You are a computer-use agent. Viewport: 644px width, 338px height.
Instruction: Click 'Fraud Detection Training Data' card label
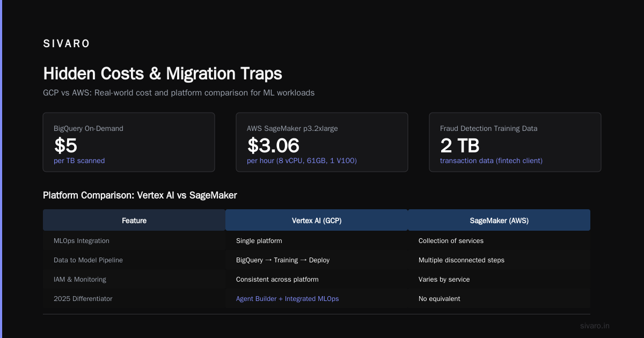pos(488,128)
